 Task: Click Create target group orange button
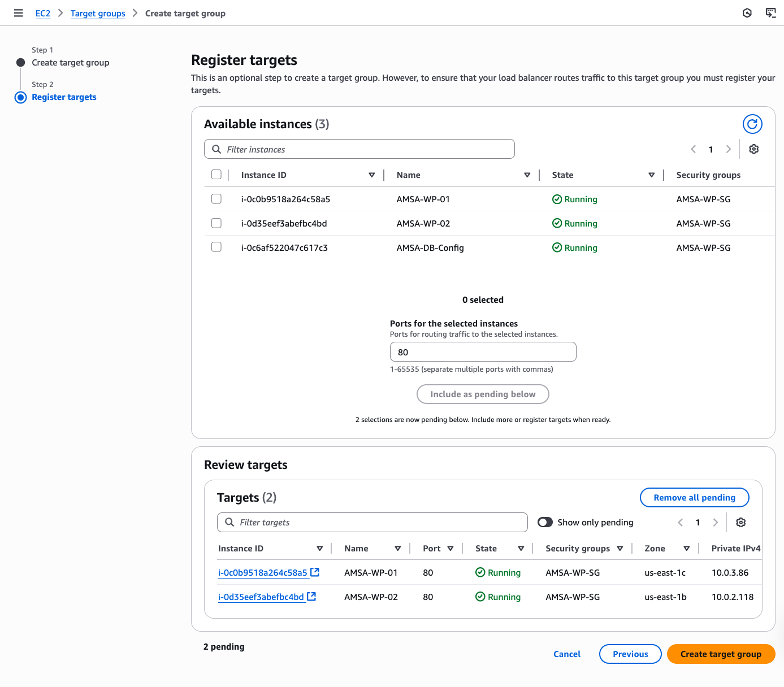[721, 654]
